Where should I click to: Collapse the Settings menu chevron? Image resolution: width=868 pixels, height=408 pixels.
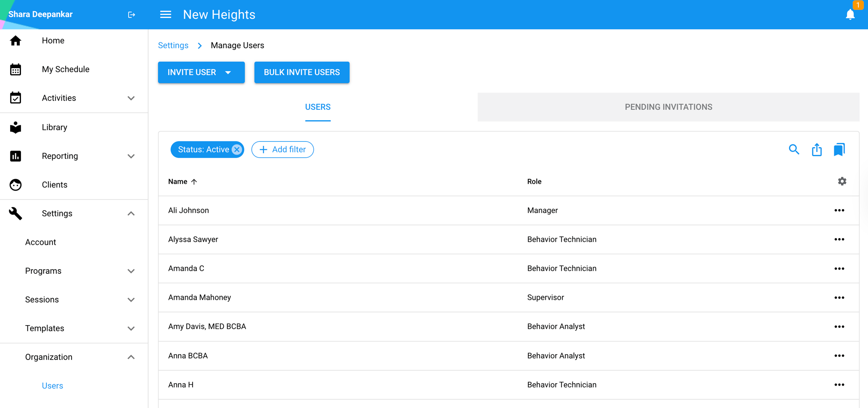[131, 214]
